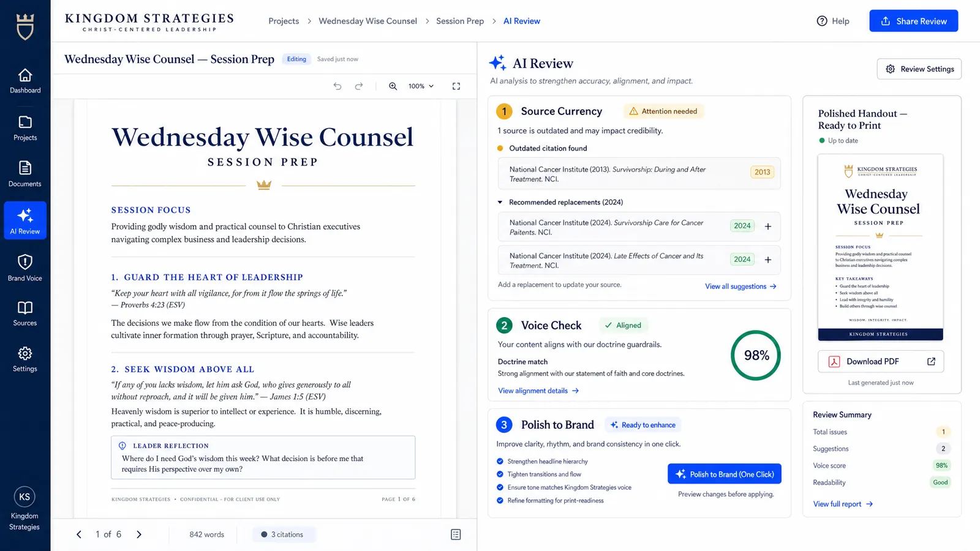Click Polish to Brand (One Click)
Viewport: 980px width, 551px height.
(x=725, y=474)
